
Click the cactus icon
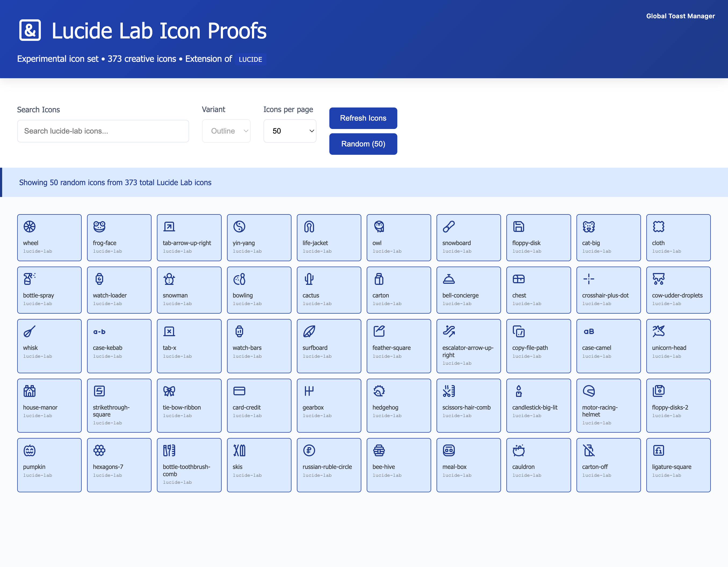point(309,279)
